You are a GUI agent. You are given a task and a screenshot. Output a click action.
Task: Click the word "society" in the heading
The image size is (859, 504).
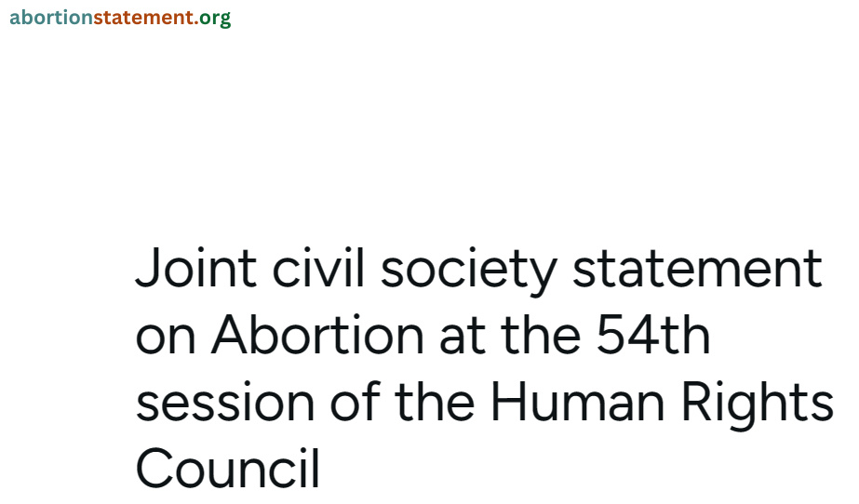(x=469, y=271)
